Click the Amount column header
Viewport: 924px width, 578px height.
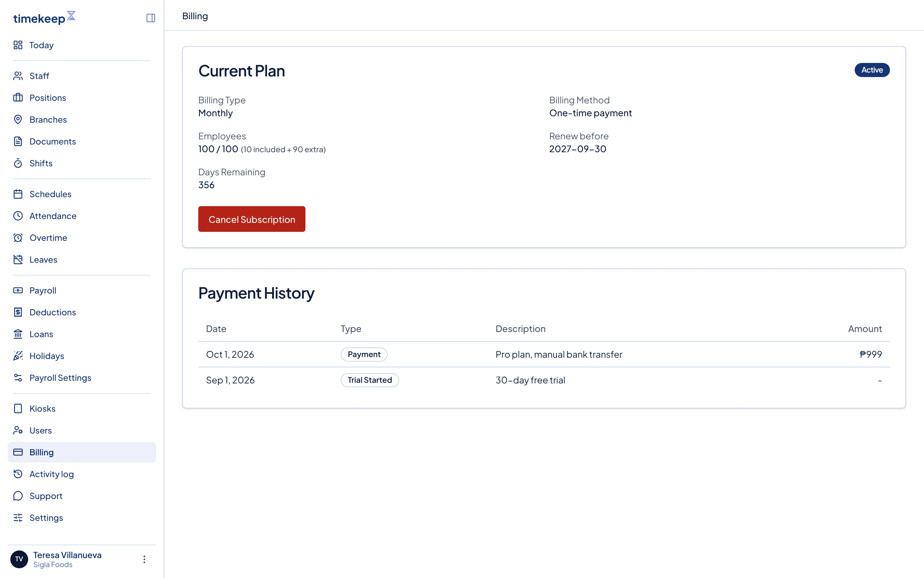pos(865,329)
